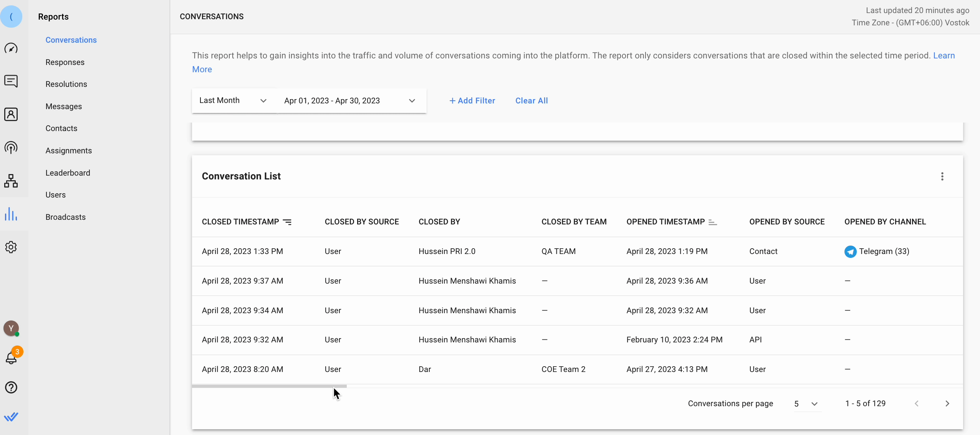Click Clear All filters link
980x435 pixels.
point(531,101)
